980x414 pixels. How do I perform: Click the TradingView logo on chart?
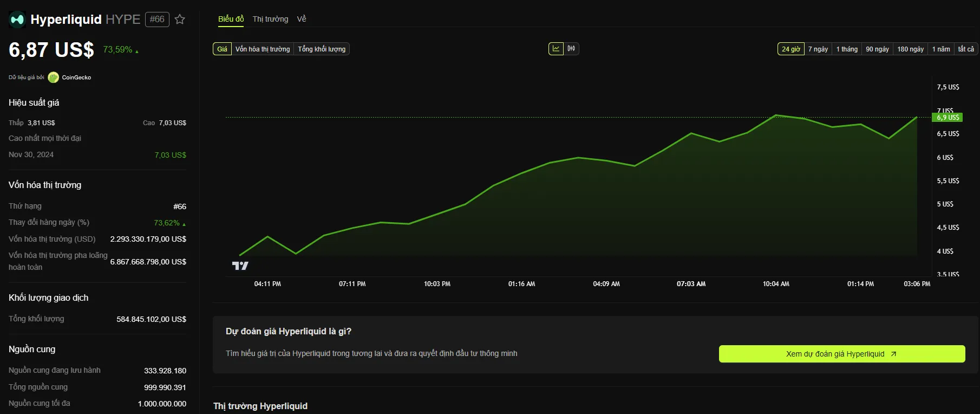[x=240, y=266]
